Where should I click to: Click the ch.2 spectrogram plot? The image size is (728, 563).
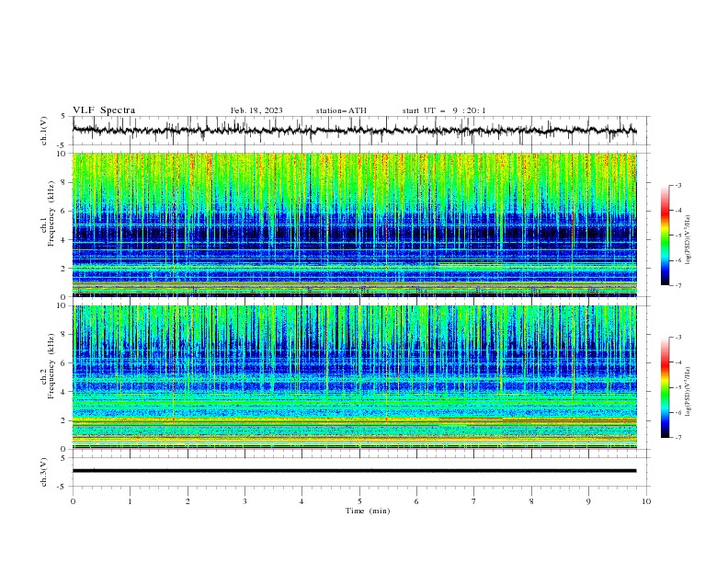point(354,377)
